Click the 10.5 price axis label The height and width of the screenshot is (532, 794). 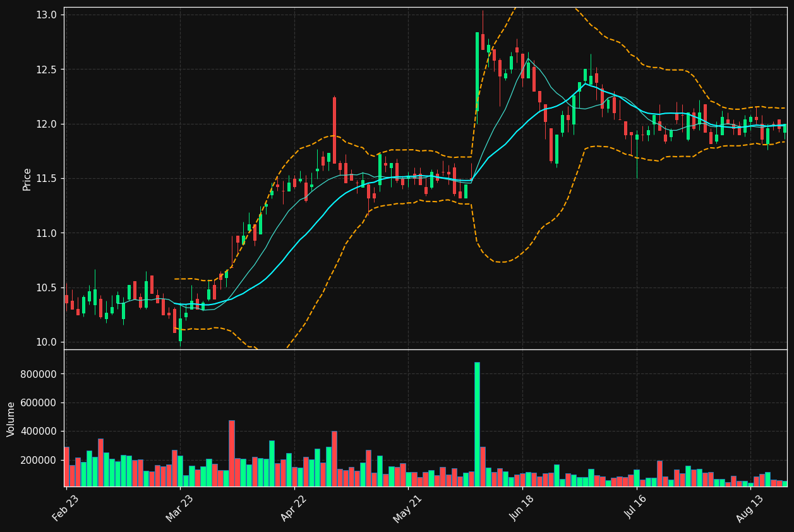point(47,287)
